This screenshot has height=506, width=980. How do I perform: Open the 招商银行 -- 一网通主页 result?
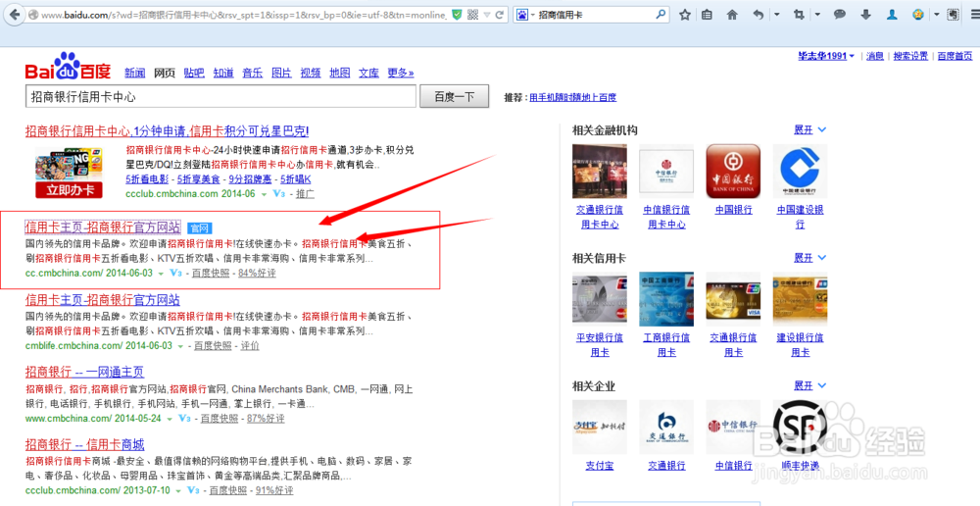[x=85, y=373]
